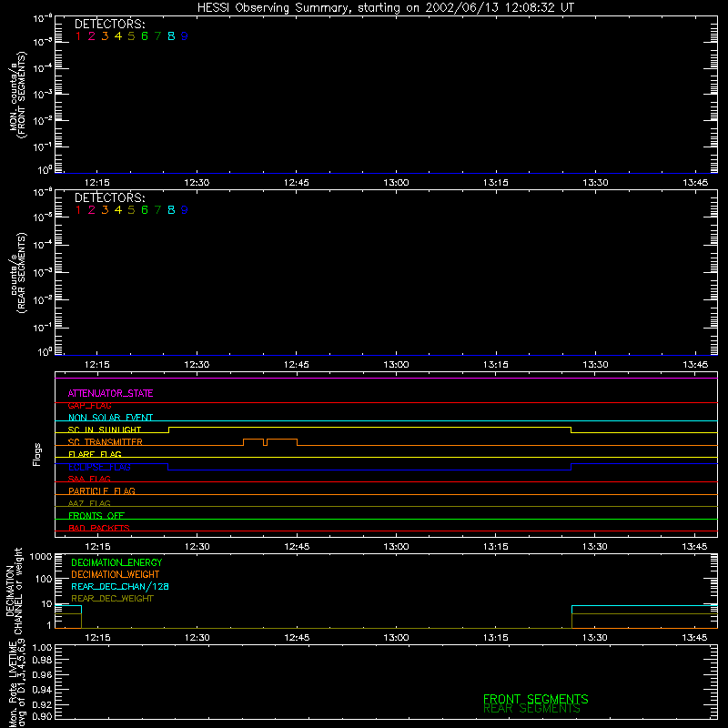Screen dimensions: 728x728
Task: Select the REAR_DEC_WEIGHT legend entry
Action: 112,599
